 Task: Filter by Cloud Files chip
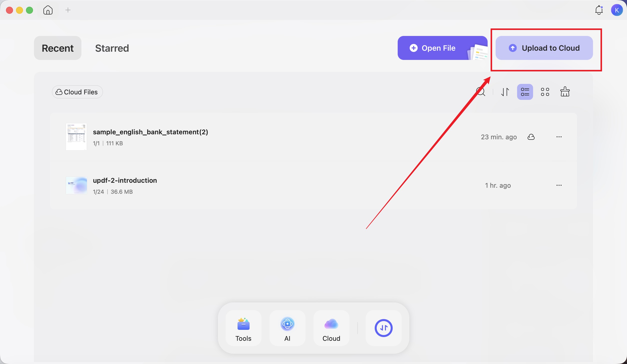coord(77,92)
